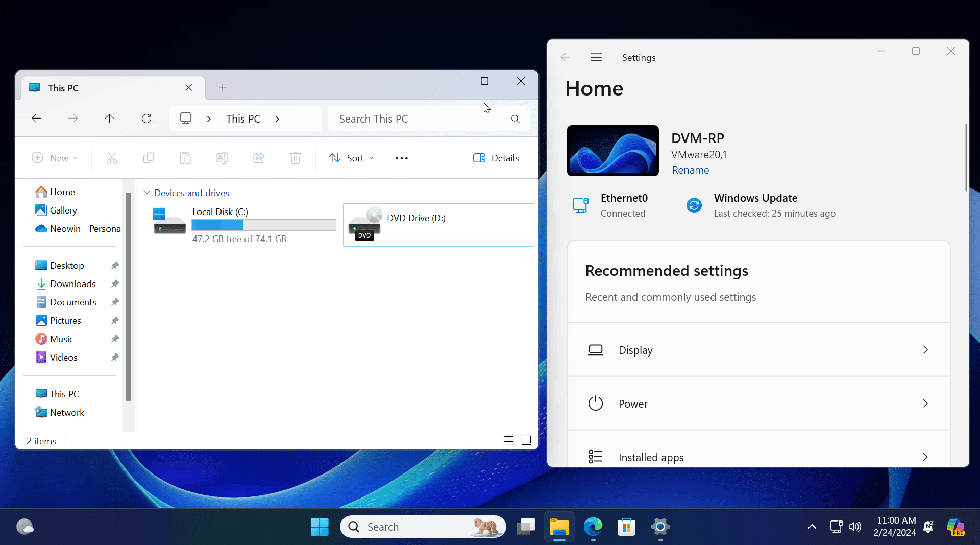Launch Microsoft Edge from the taskbar
Viewport: 980px width, 545px height.
coord(593,527)
